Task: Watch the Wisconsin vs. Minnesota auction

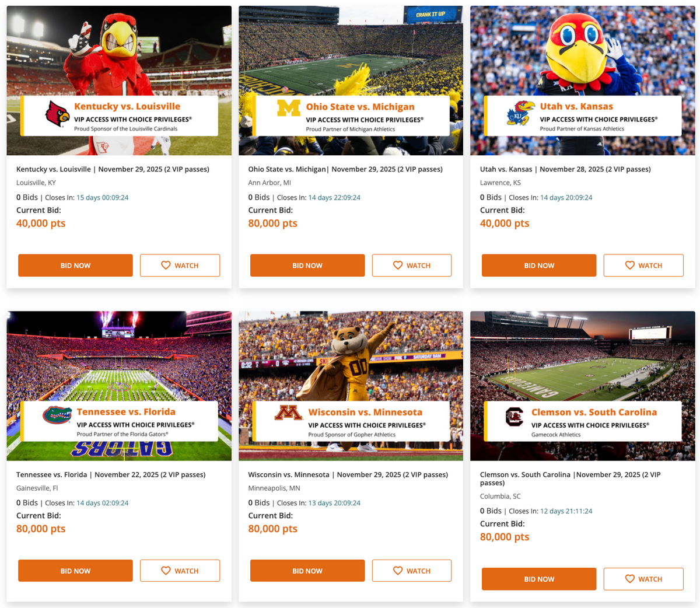Action: click(412, 571)
